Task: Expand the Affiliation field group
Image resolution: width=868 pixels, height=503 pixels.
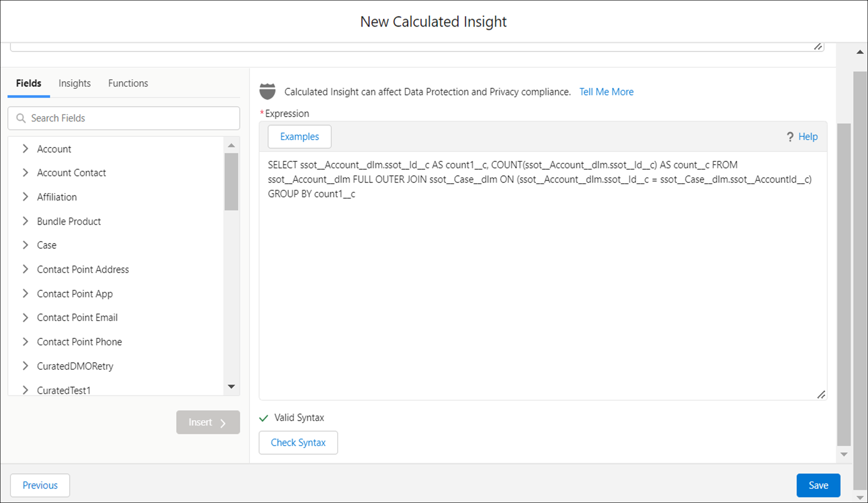Action: tap(25, 197)
